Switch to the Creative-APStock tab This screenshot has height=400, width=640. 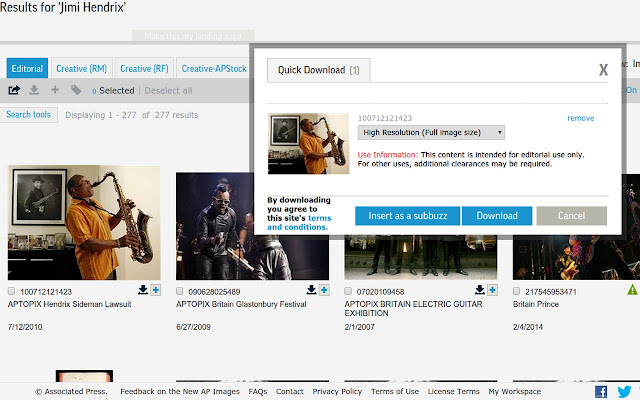(214, 69)
